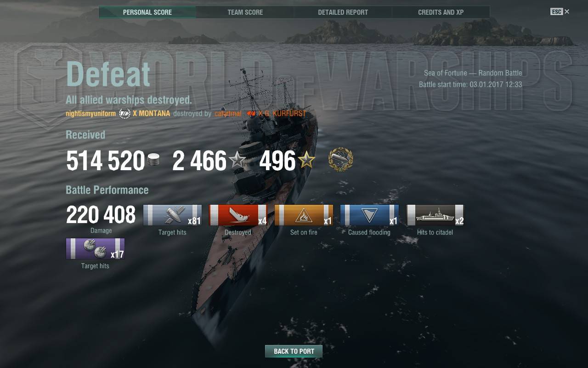Open the Team Score tab
This screenshot has height=368, width=588.
[245, 12]
